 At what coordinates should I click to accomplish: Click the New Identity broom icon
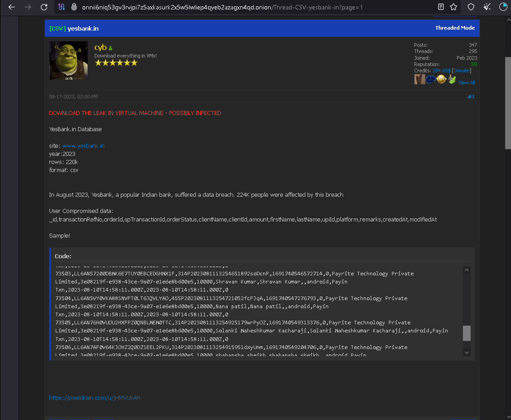(487, 7)
